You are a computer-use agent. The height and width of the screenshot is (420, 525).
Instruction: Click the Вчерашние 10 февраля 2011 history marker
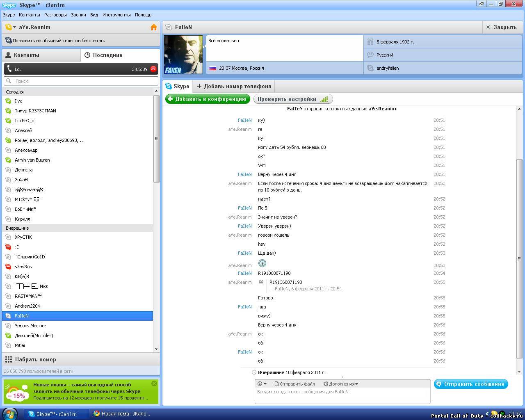(289, 372)
